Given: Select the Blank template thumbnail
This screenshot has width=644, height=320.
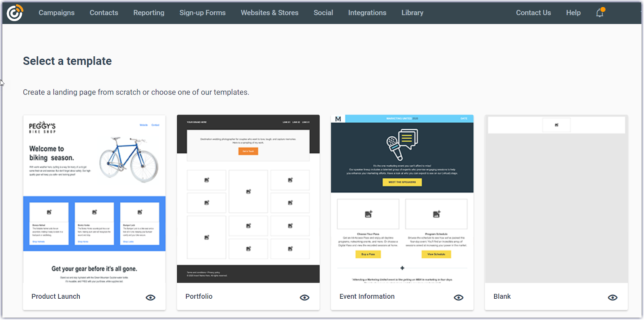Looking at the screenshot, I should pyautogui.click(x=556, y=199).
